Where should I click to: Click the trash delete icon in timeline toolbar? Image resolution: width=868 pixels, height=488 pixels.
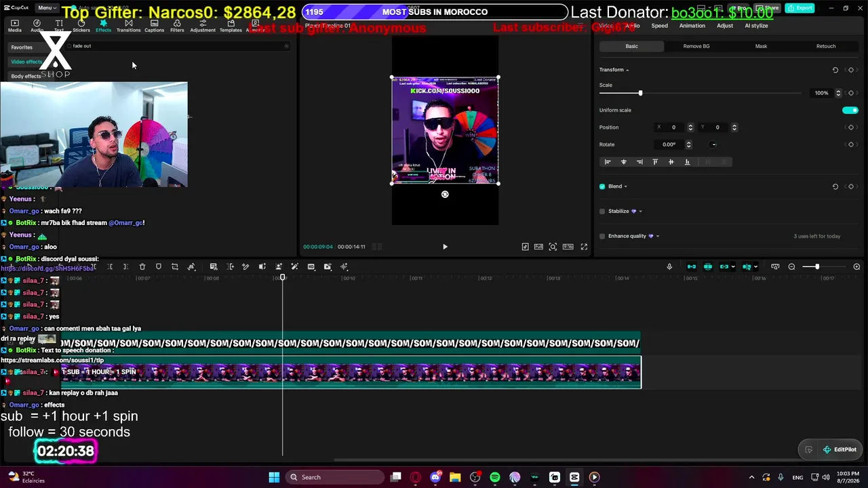[x=142, y=267]
